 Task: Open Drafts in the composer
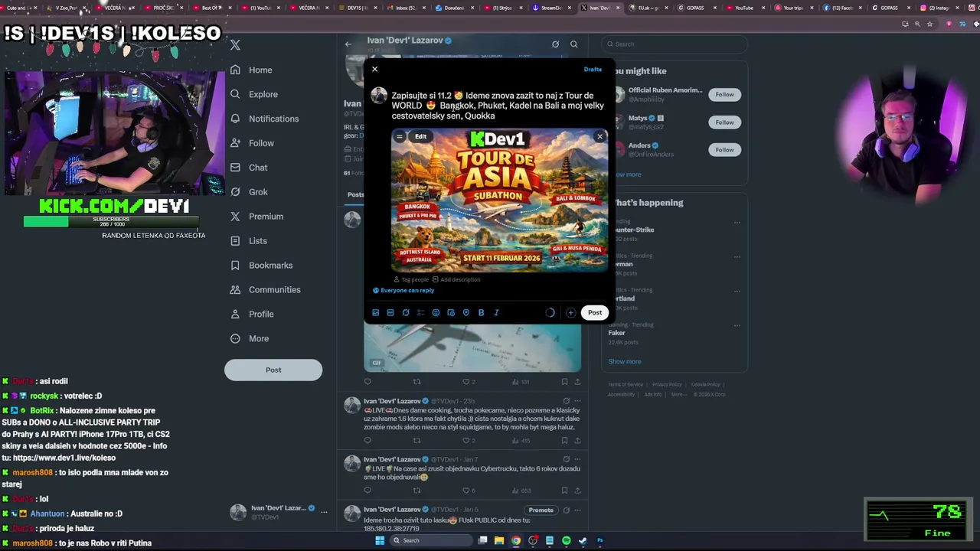(593, 70)
